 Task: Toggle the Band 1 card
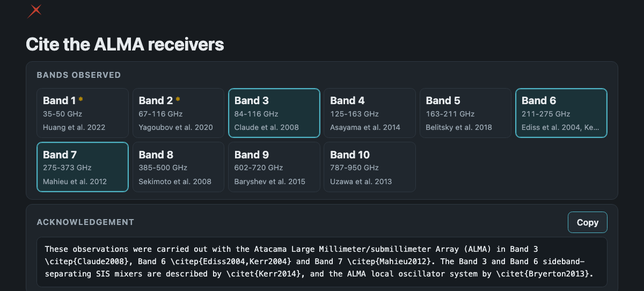(83, 113)
